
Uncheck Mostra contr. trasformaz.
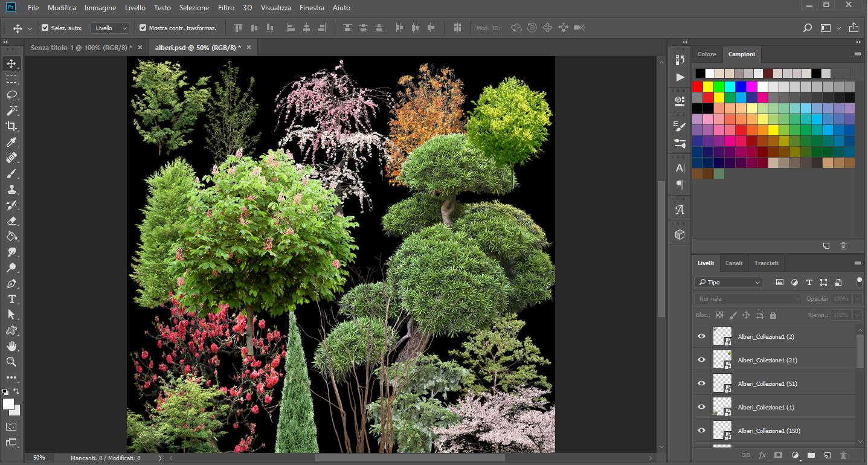[x=143, y=27]
